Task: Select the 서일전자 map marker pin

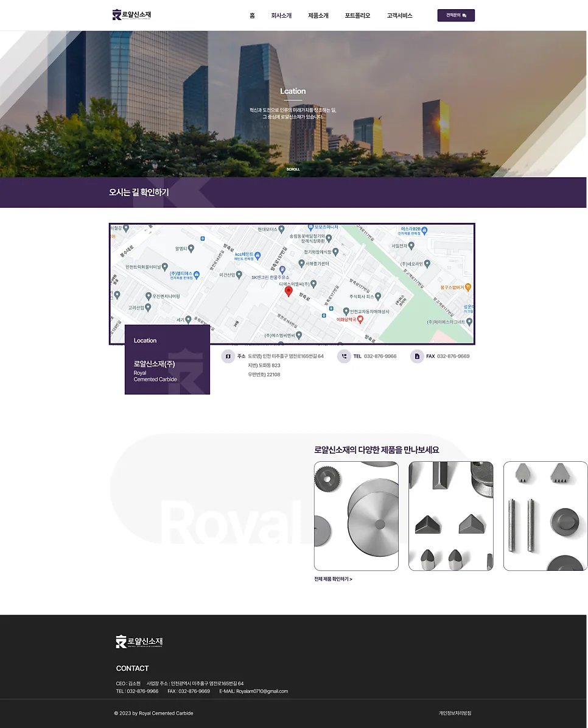Action: [411, 246]
